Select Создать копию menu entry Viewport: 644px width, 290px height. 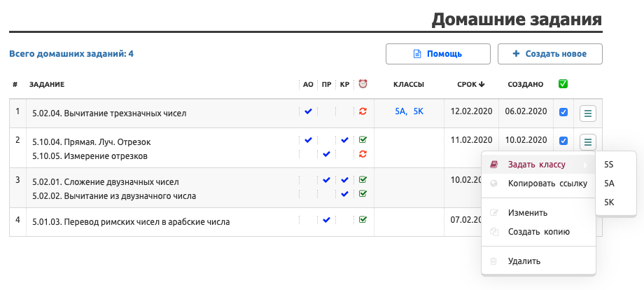(x=538, y=232)
